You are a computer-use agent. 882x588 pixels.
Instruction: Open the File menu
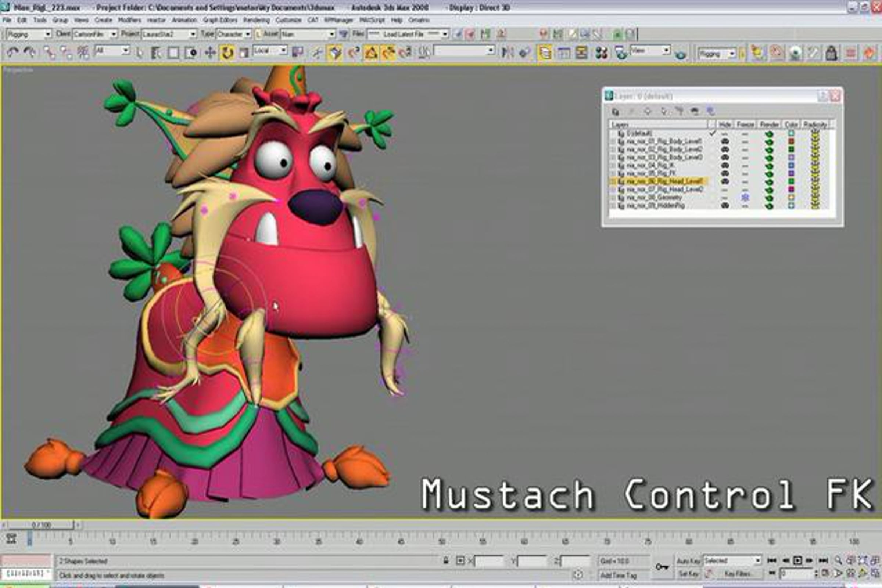[7, 20]
